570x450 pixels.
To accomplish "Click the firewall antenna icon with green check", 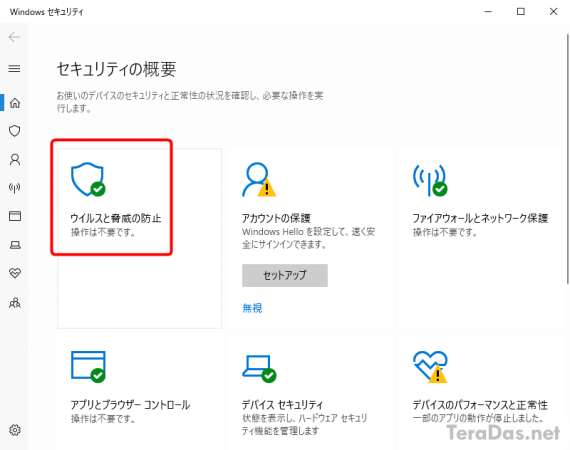I will click(430, 180).
